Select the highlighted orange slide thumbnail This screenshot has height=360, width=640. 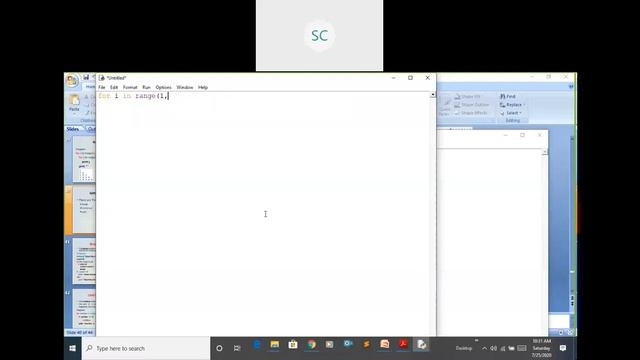point(83,210)
